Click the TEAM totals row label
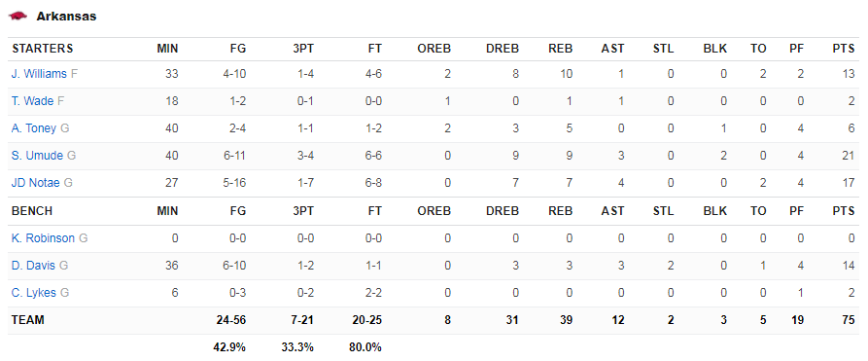868x361 pixels. (x=27, y=320)
